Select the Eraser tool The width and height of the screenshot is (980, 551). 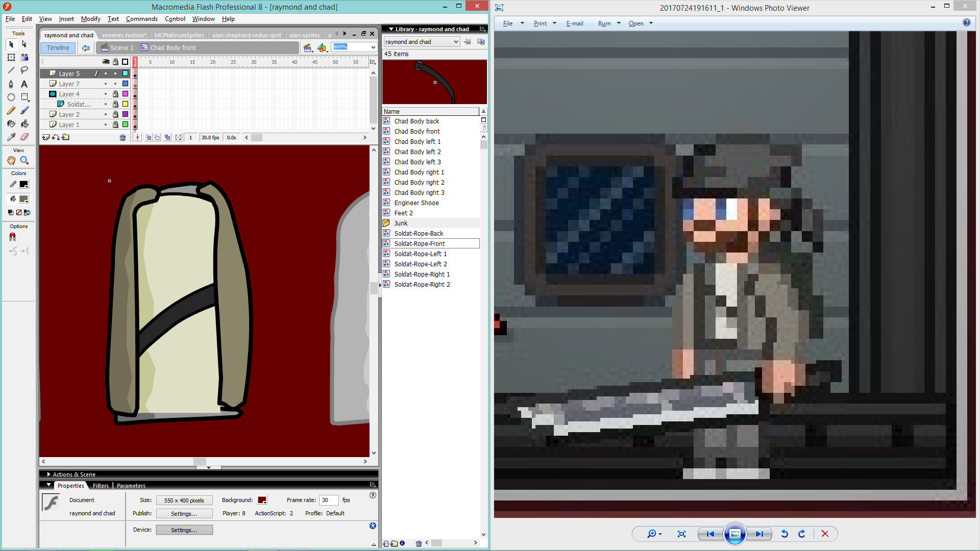[24, 137]
